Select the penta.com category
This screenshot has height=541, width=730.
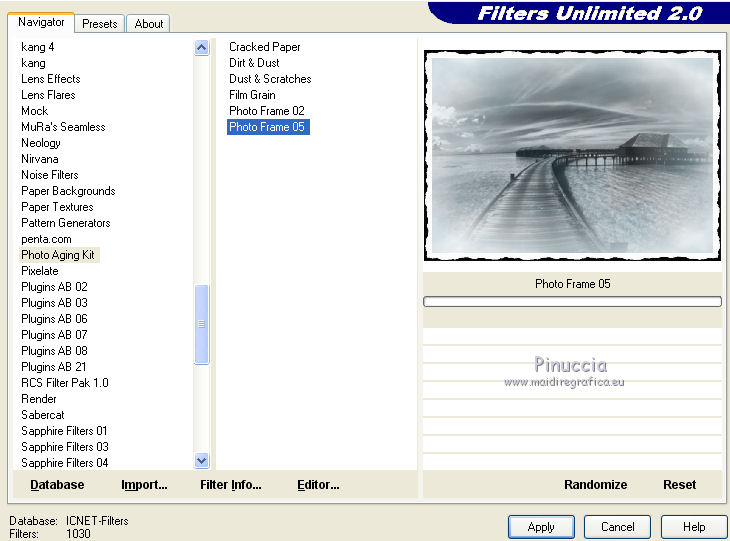[46, 239]
